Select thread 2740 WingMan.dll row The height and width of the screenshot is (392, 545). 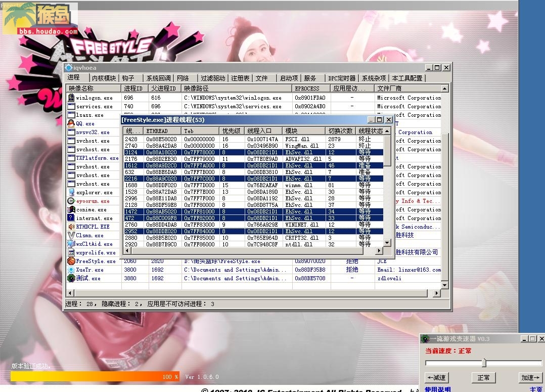(x=254, y=146)
